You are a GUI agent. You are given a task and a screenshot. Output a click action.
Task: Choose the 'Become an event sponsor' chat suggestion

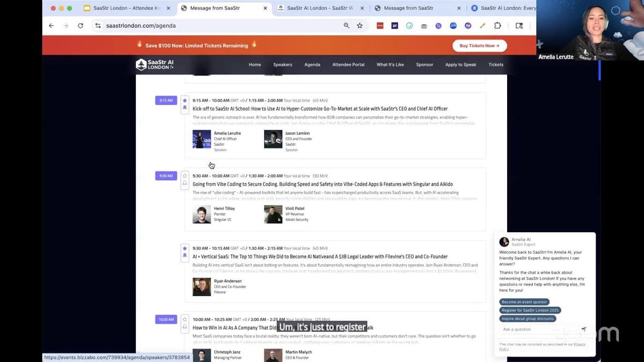click(x=524, y=302)
